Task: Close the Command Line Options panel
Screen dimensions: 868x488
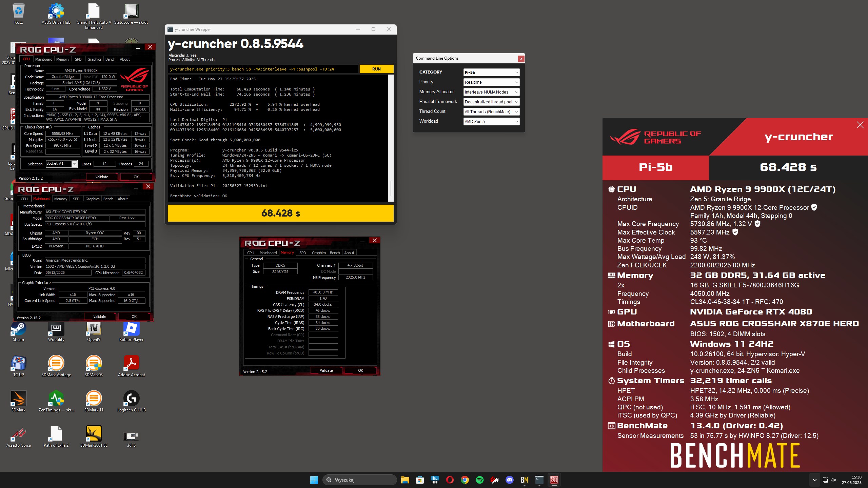Action: tap(521, 59)
